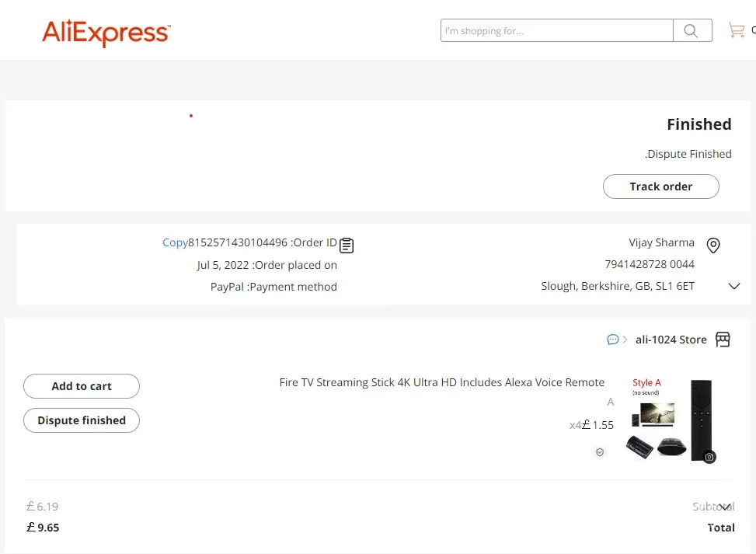This screenshot has width=756, height=554.
Task: Open the ali-1024 Store link
Action: (671, 340)
